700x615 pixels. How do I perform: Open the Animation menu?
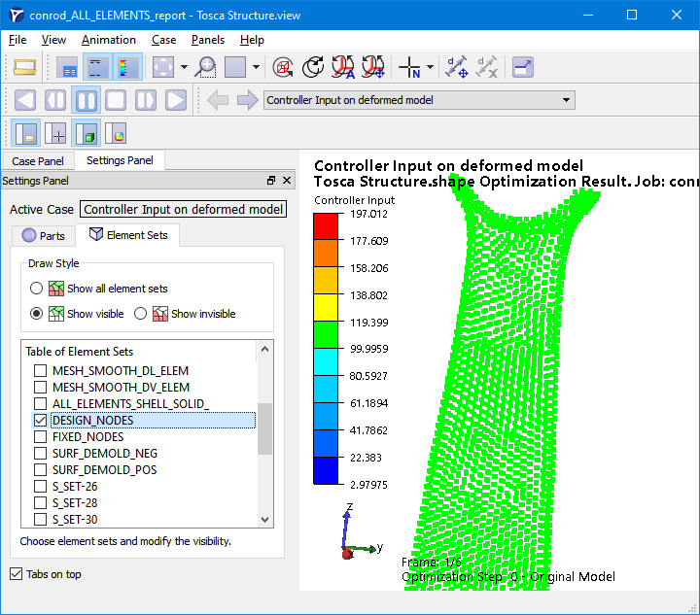109,40
